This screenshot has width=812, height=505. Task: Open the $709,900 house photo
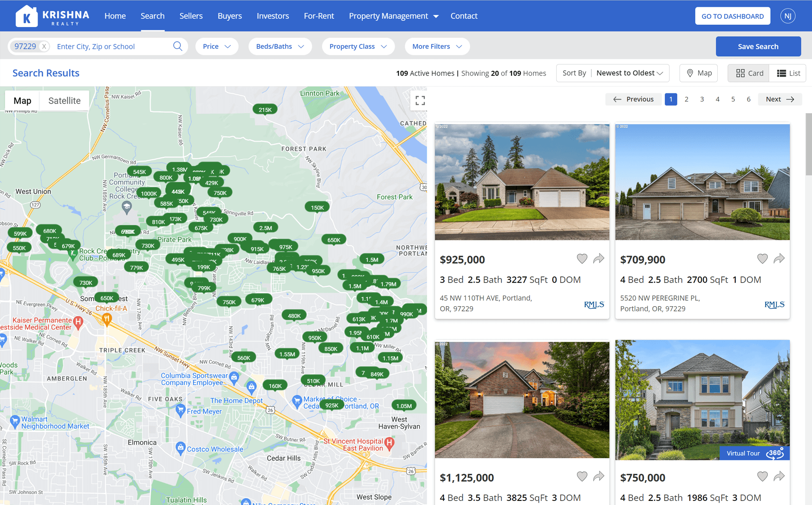[x=702, y=182]
